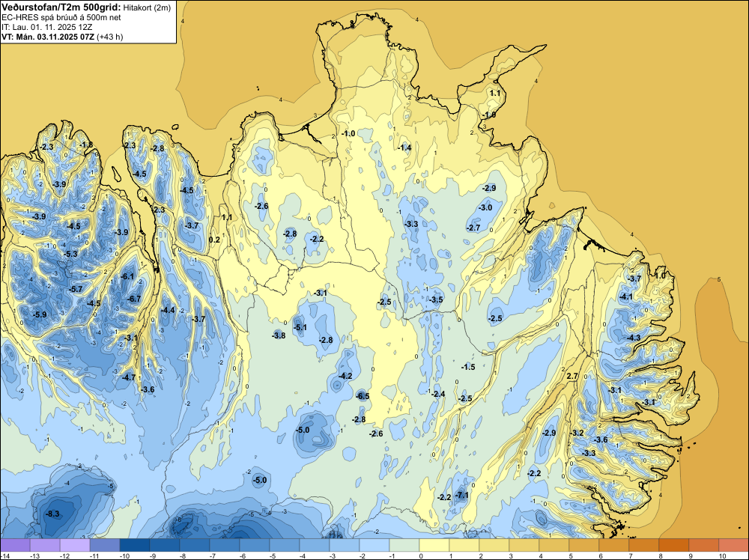
Task: Click the '-4.4' temperature value
Action: [168, 310]
